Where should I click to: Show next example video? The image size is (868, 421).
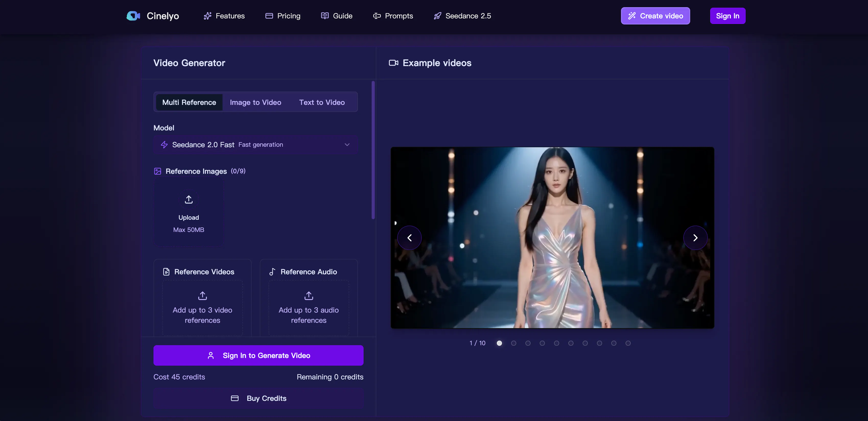[695, 238]
